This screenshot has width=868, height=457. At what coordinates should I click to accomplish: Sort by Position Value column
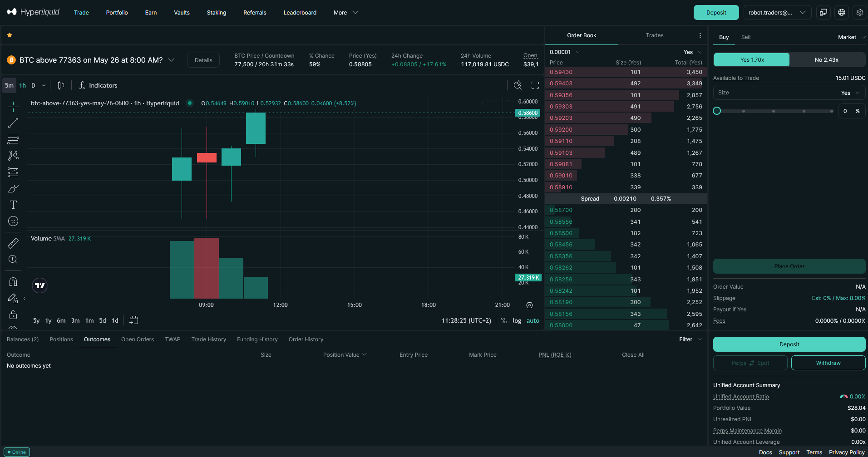[x=345, y=355]
